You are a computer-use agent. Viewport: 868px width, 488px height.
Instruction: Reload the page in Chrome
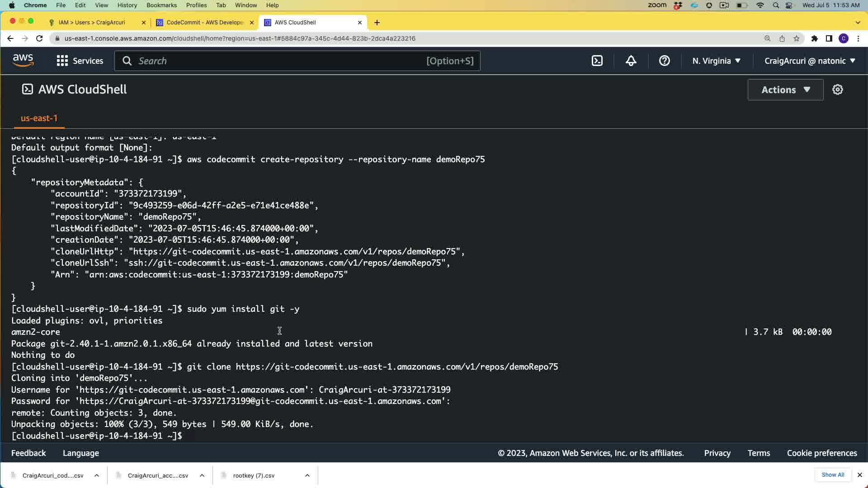click(x=39, y=38)
